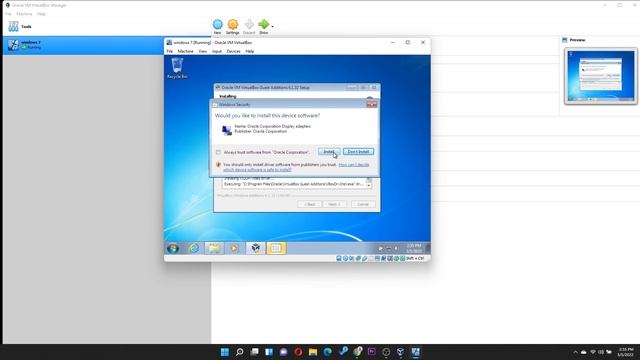
Task: Open Machine menu of windows 7 VM window
Action: click(x=185, y=51)
